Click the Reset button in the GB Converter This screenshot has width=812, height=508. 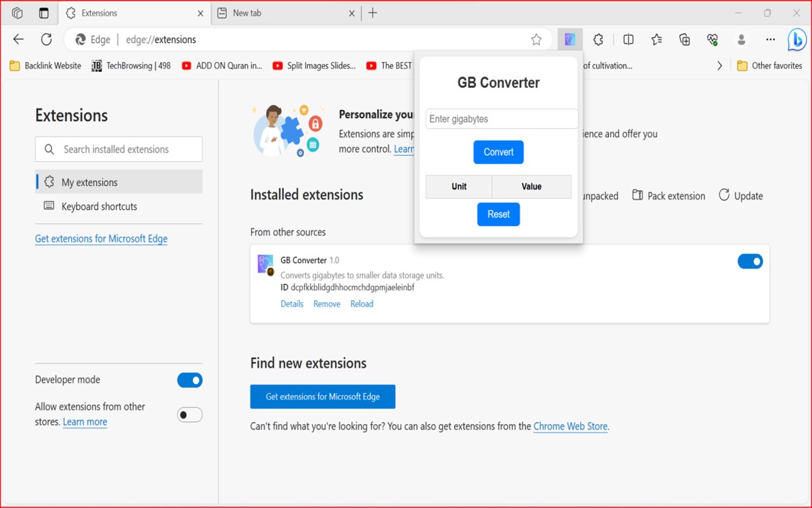(x=499, y=214)
